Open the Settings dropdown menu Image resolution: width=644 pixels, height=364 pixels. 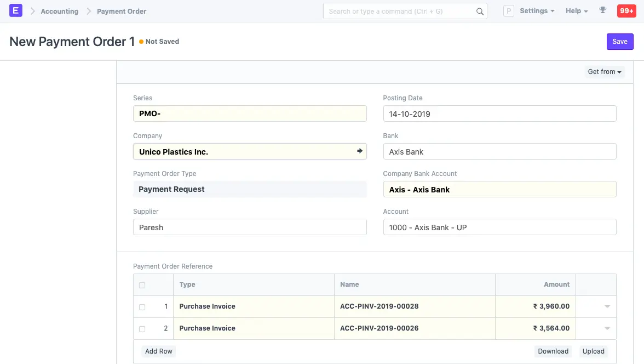point(537,11)
